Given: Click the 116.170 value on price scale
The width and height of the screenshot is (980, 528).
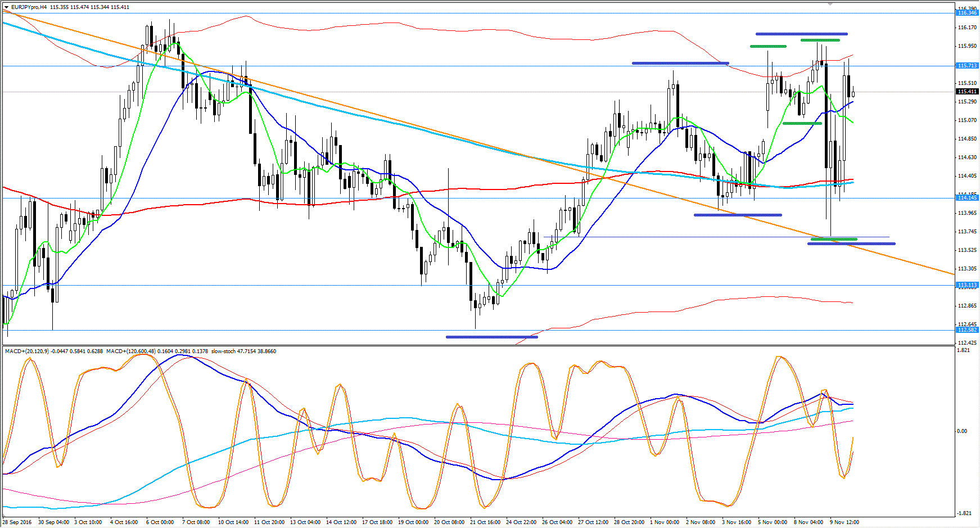Looking at the screenshot, I should pos(967,28).
